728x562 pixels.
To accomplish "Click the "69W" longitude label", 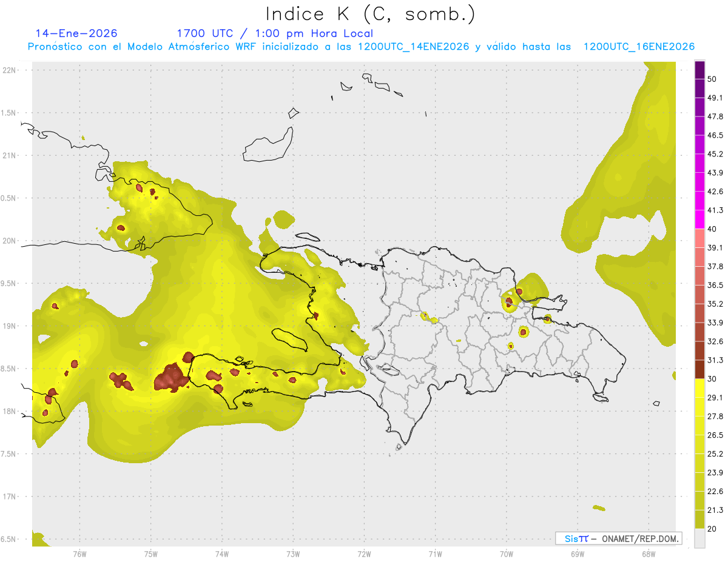I will [577, 554].
